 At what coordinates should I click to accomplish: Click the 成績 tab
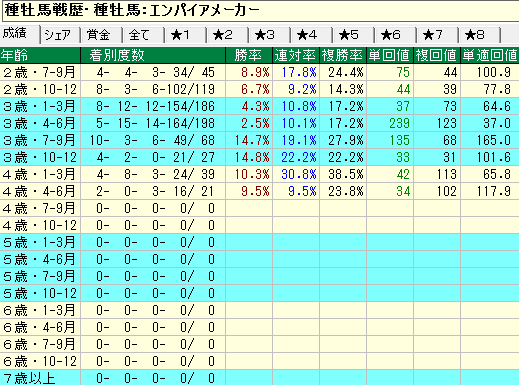[20, 34]
